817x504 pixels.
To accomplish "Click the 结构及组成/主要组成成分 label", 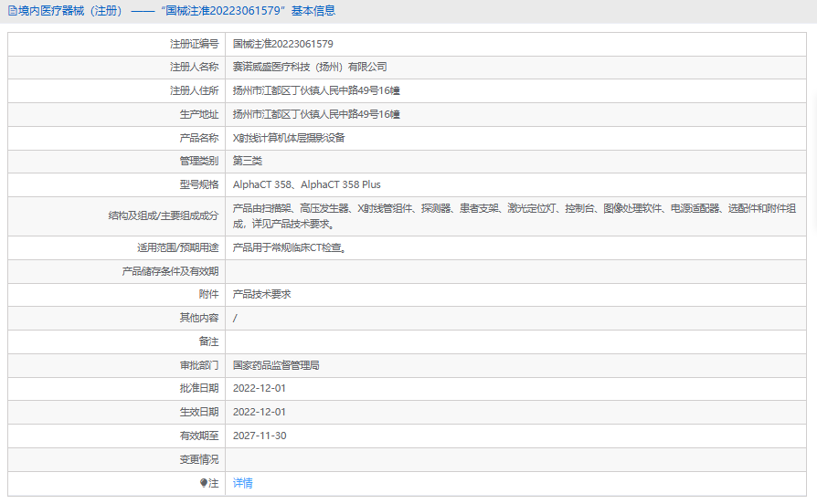I will (x=164, y=216).
